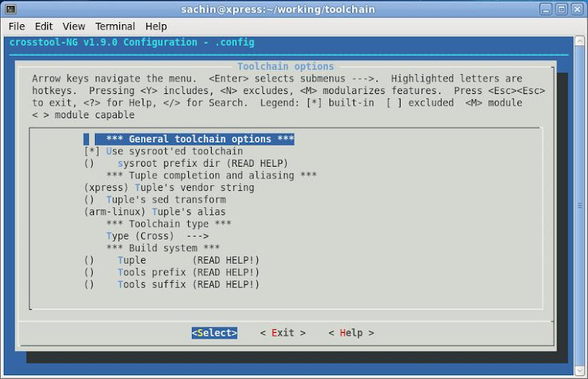Expand the Type (Cross) submenu
588x379 pixels.
click(x=157, y=236)
